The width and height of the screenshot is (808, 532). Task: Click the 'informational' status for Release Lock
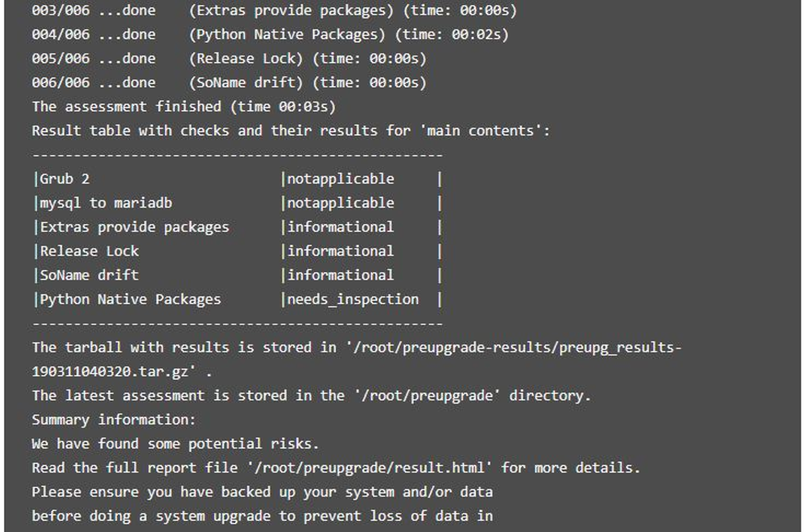point(341,251)
